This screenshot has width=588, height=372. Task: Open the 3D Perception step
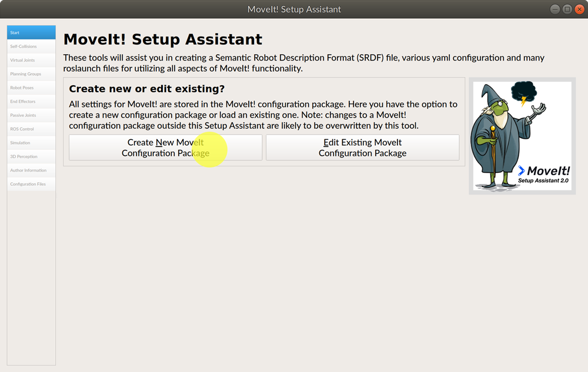[31, 156]
